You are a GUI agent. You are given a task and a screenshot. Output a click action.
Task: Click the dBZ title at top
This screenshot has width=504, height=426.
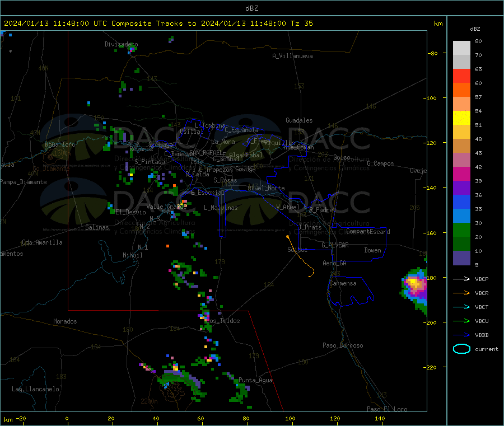pyautogui.click(x=251, y=8)
